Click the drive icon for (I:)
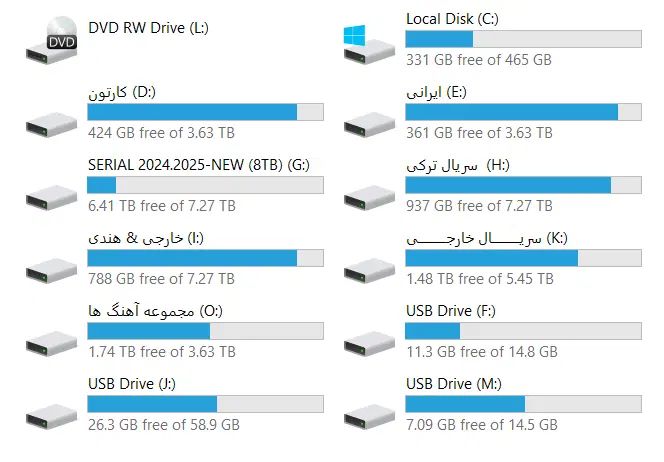This screenshot has height=462, width=664. click(x=52, y=271)
